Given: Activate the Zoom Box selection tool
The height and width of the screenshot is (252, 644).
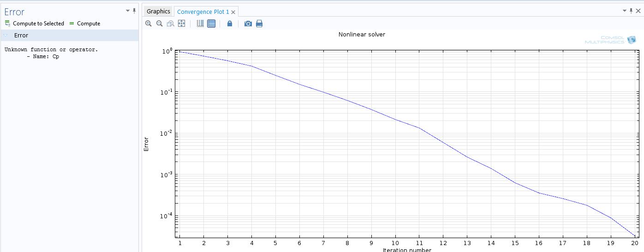Looking at the screenshot, I should click(170, 24).
